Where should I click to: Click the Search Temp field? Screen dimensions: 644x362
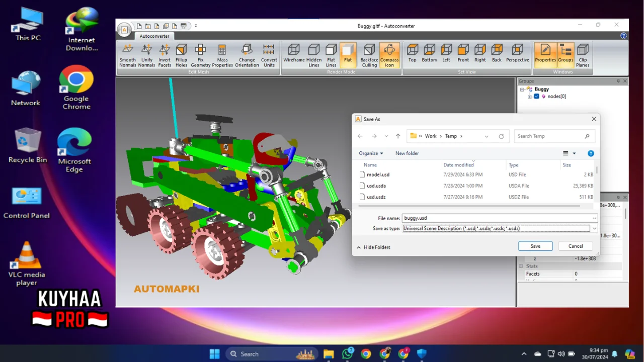554,136
